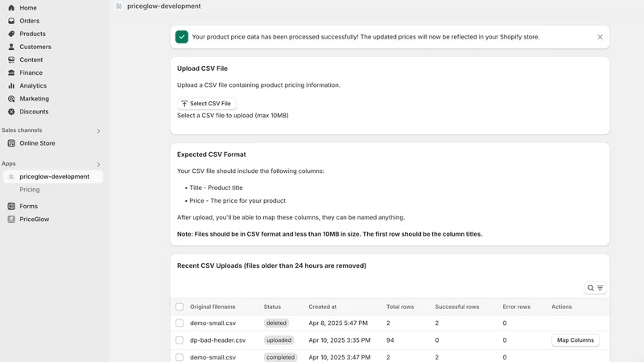Open Content in the sidebar
This screenshot has height=362, width=644.
tap(31, 60)
